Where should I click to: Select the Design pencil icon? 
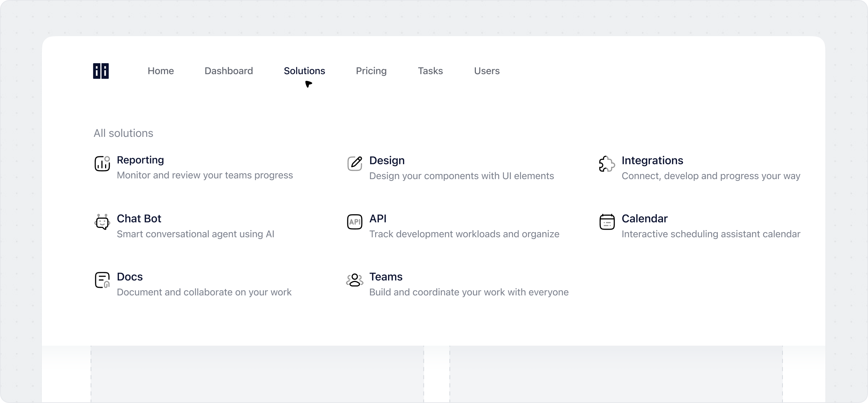click(354, 164)
